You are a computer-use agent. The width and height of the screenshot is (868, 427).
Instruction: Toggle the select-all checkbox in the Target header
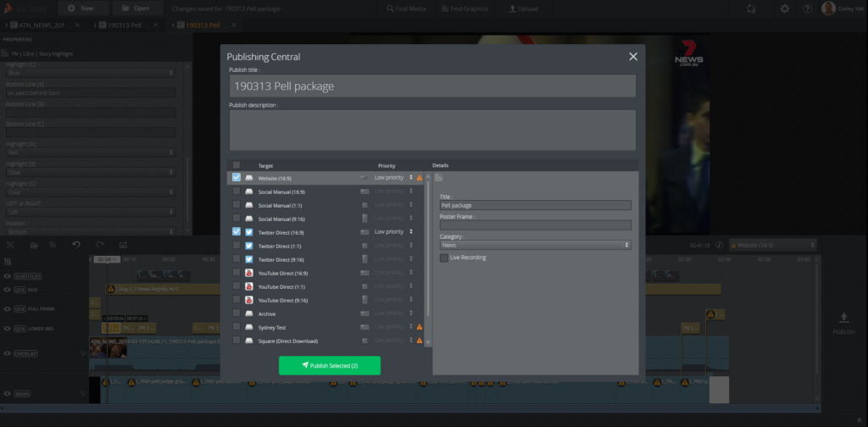coord(236,166)
